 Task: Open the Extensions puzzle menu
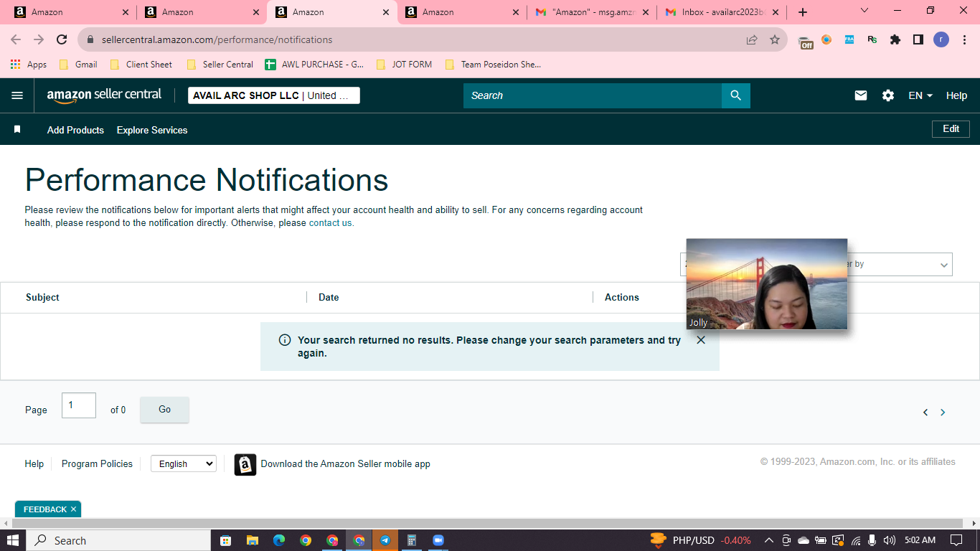point(895,39)
